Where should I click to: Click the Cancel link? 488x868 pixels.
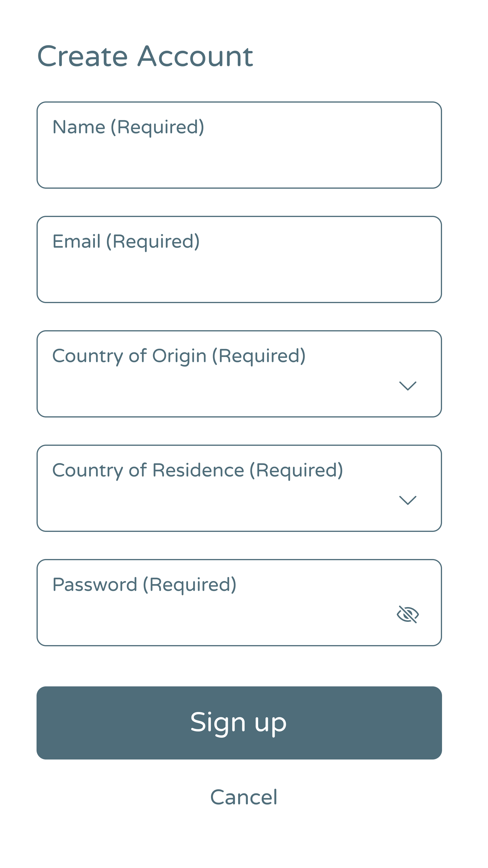(x=244, y=797)
